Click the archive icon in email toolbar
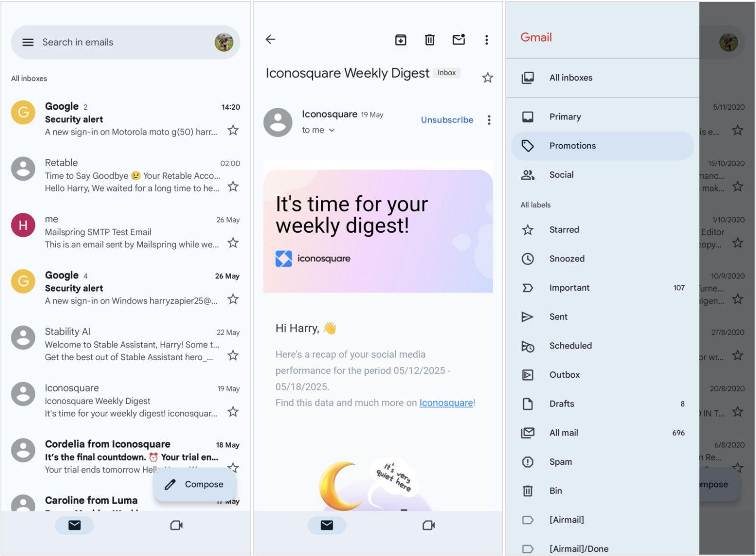756x556 pixels. (x=400, y=40)
